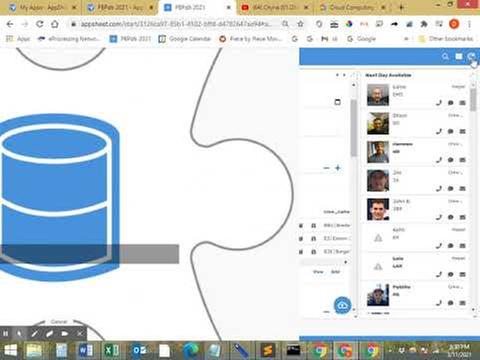Send a message to the LAR contact
The image size is (480, 360).
click(450, 274)
